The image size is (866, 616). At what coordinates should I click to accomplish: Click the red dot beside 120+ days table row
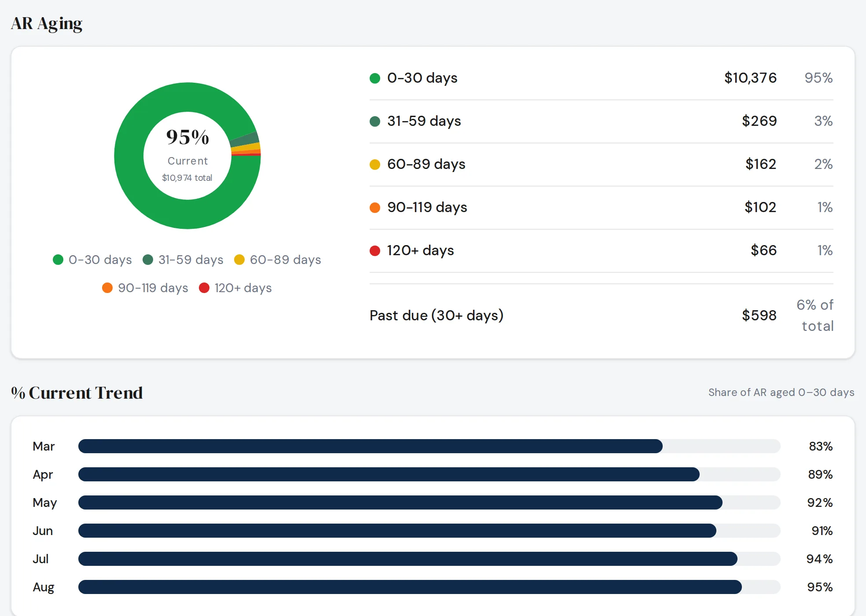coord(375,251)
